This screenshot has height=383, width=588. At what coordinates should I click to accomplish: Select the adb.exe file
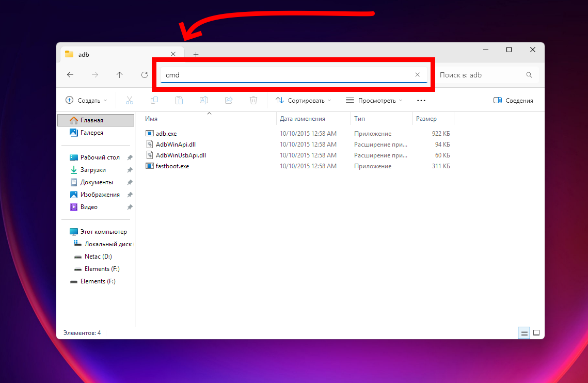[166, 134]
